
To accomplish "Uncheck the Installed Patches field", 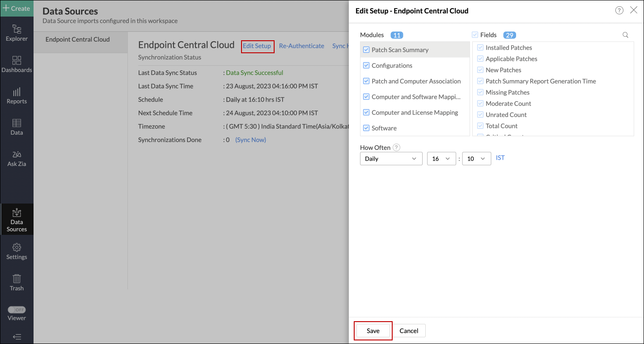I will tap(480, 47).
